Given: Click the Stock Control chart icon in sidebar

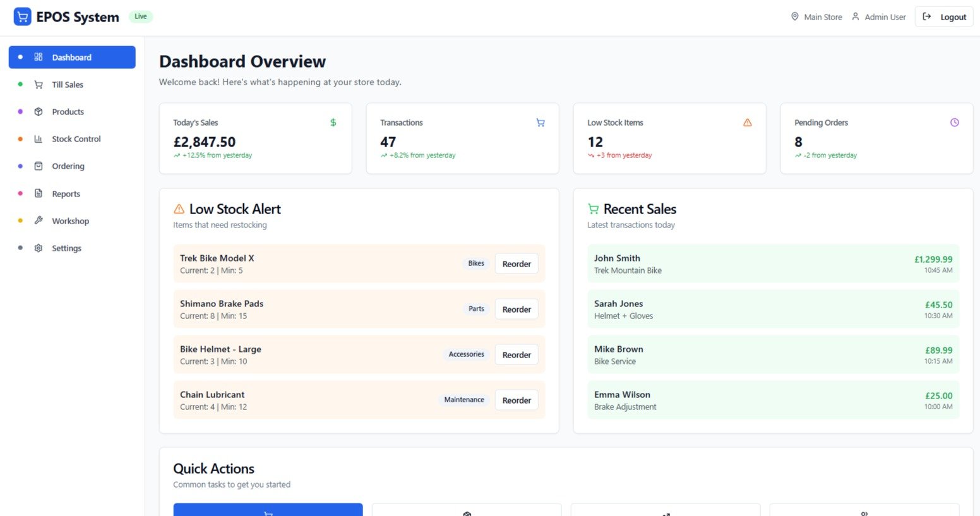Looking at the screenshot, I should click(x=39, y=139).
